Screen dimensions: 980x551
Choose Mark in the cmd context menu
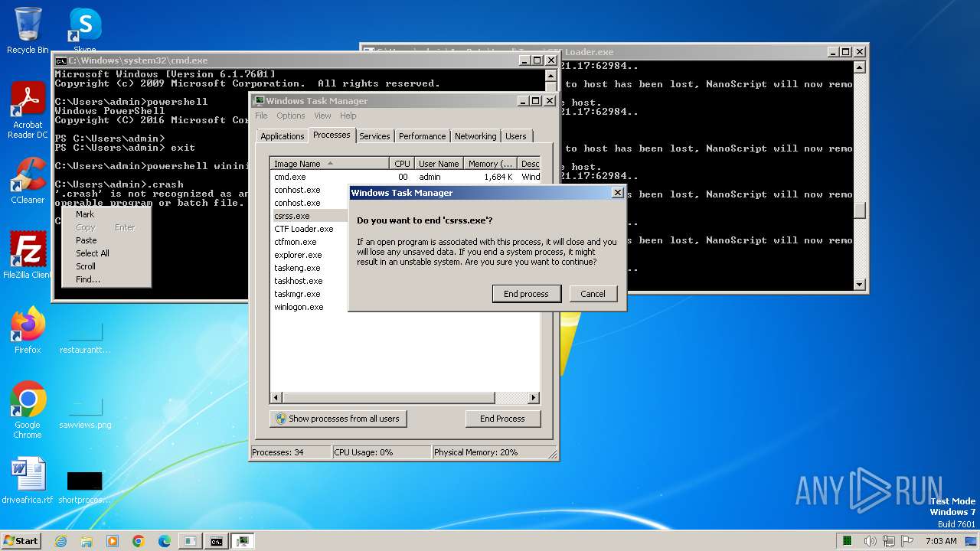106,214
